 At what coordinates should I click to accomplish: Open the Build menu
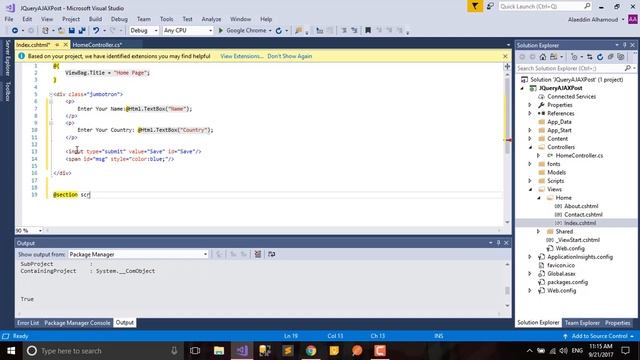[x=95, y=19]
